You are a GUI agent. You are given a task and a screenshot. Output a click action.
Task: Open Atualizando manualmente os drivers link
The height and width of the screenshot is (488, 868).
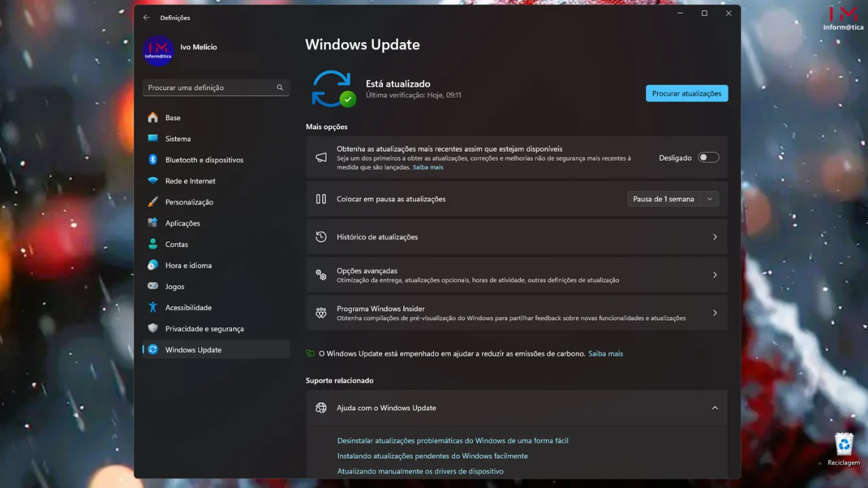(x=420, y=471)
